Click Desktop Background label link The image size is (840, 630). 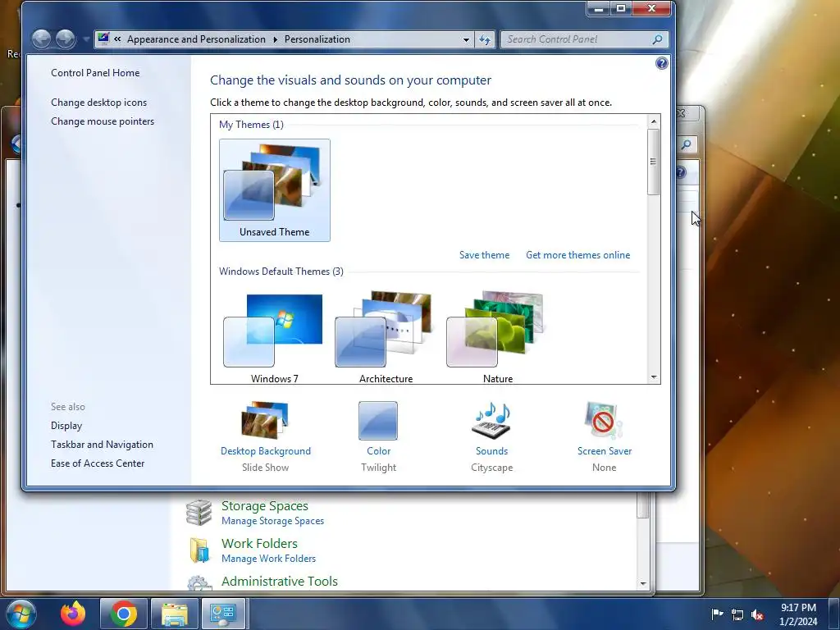266,451
